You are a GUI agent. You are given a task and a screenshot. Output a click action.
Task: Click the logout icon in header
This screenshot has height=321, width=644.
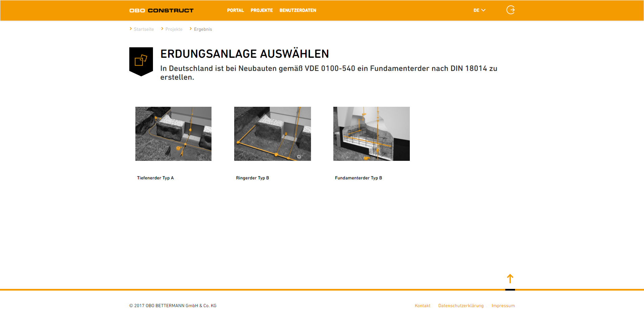point(510,10)
